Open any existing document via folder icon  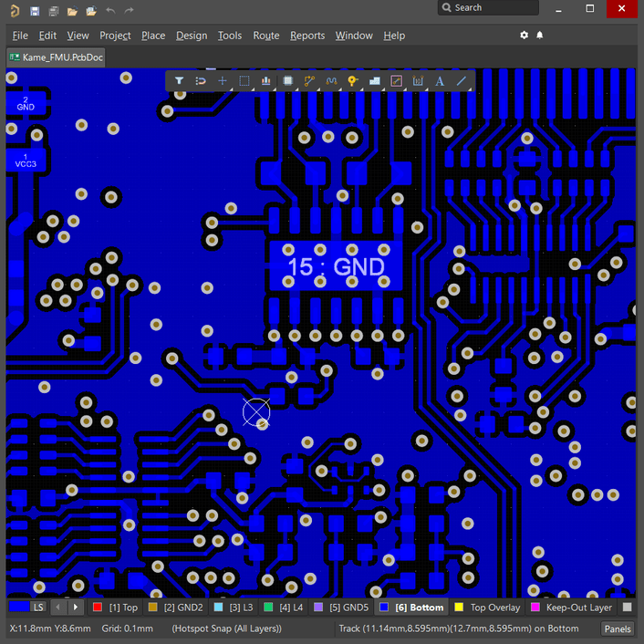tap(72, 11)
